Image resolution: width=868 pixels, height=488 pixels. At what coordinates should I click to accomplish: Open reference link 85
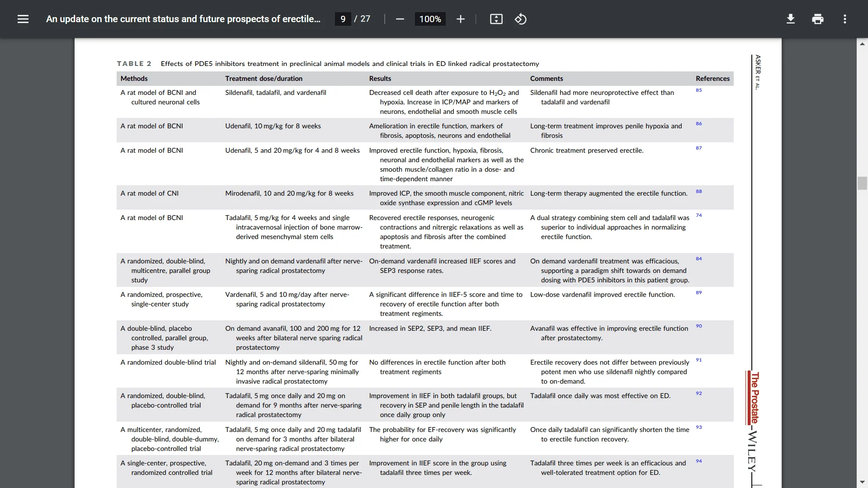point(698,90)
